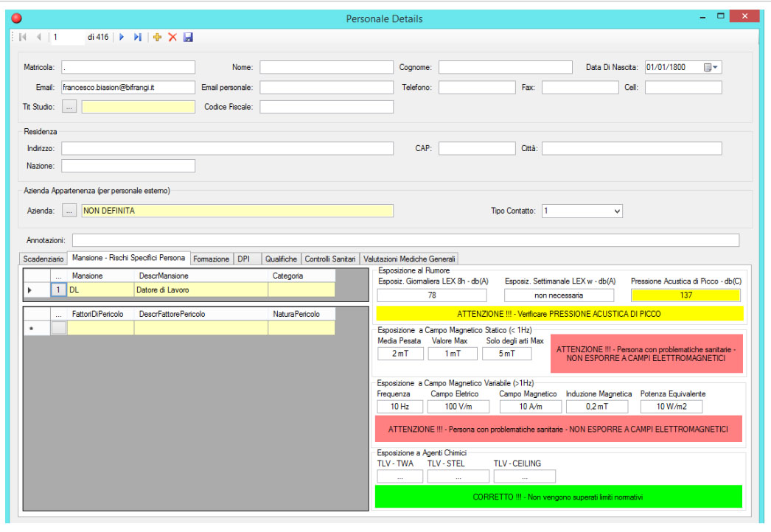Click the record number box in navigator

coord(67,37)
